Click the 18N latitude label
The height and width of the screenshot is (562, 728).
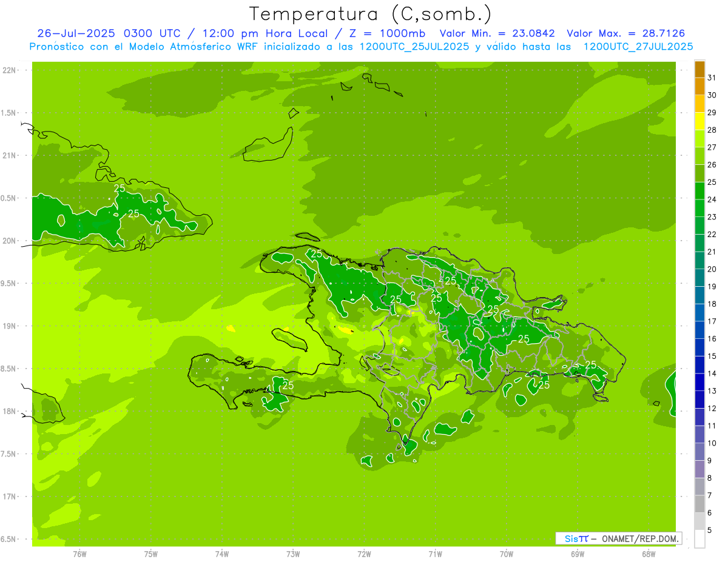(9, 411)
